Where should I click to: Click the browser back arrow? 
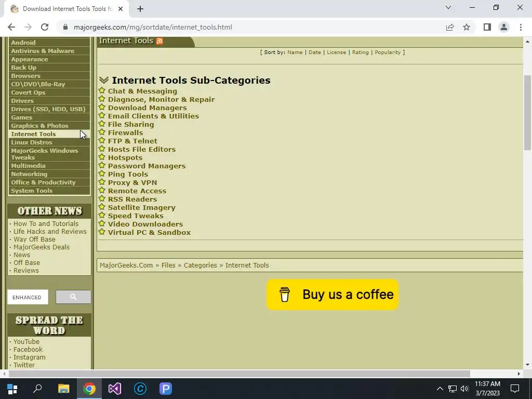[11, 27]
